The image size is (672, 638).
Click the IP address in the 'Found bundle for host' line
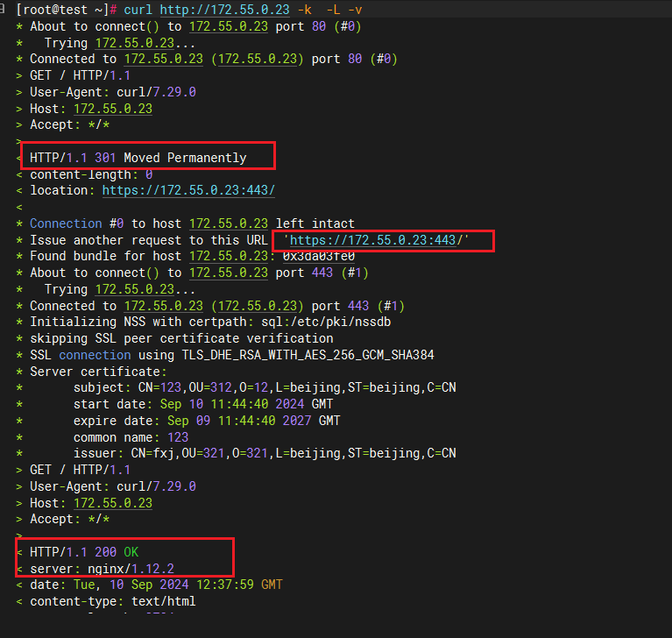229,256
